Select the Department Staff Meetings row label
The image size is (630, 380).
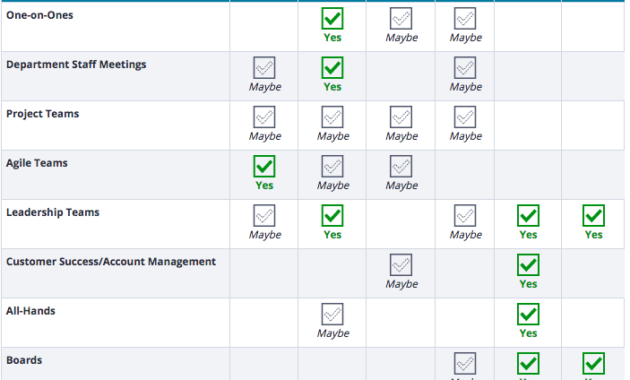click(76, 65)
